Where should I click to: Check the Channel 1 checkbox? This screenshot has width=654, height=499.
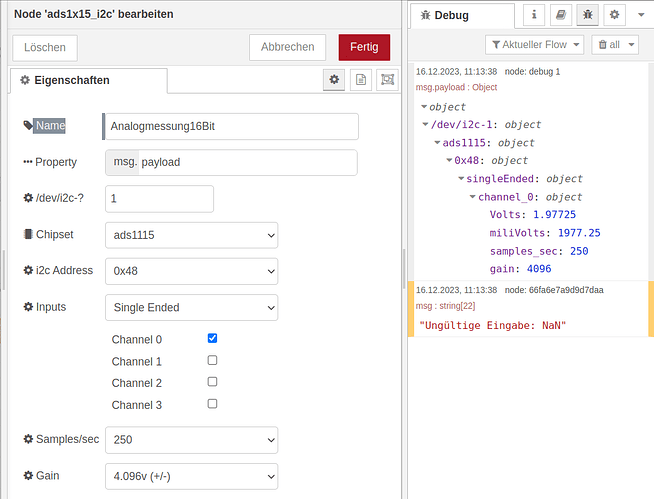(x=212, y=360)
